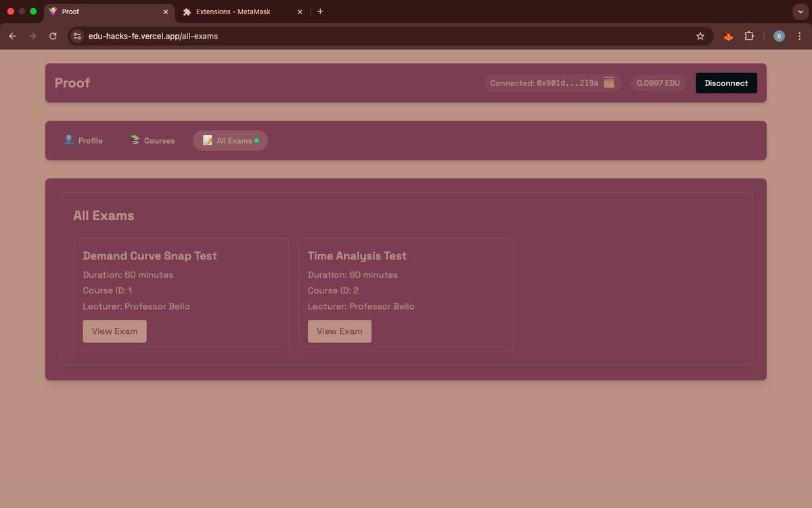This screenshot has height=508, width=812.
Task: View Exam for Demand Curve Snap Test
Action: point(114,331)
